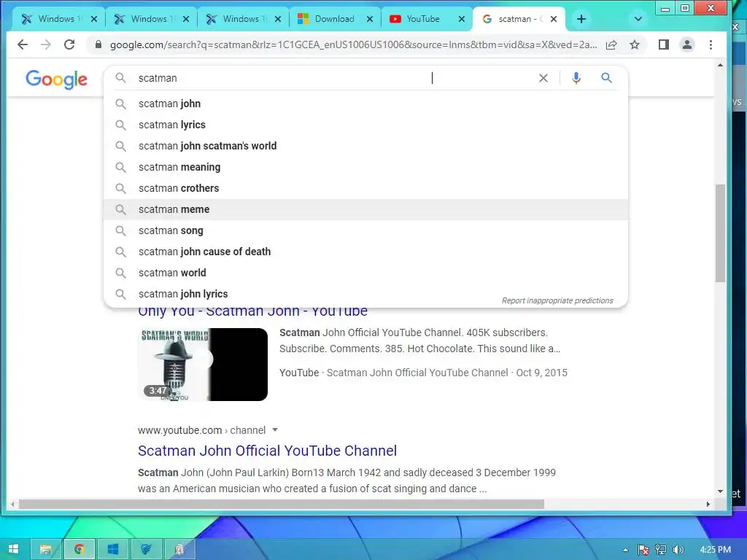Click into the scatman search input field
747x560 pixels.
pyautogui.click(x=333, y=78)
